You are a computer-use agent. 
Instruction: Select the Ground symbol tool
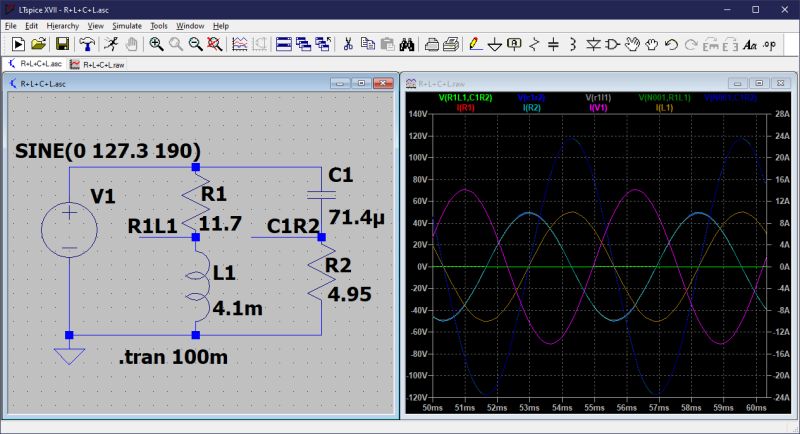point(495,45)
